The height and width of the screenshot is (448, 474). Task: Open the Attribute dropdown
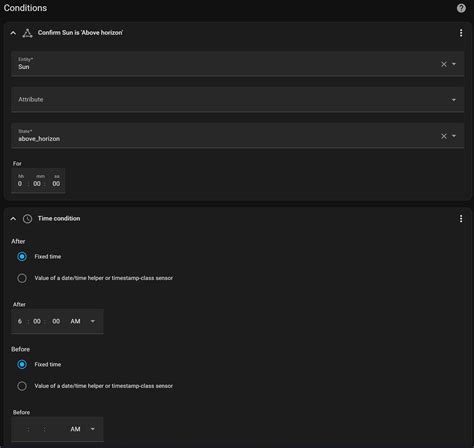coord(238,99)
